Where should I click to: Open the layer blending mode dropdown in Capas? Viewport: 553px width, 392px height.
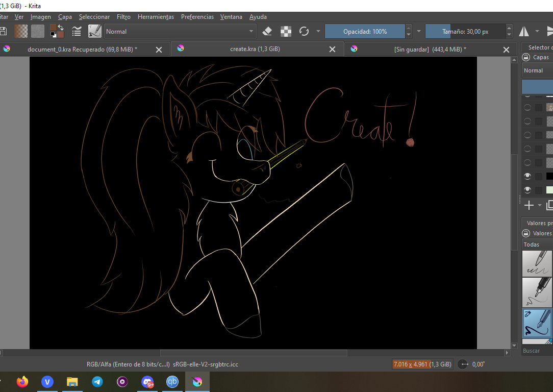pos(537,70)
